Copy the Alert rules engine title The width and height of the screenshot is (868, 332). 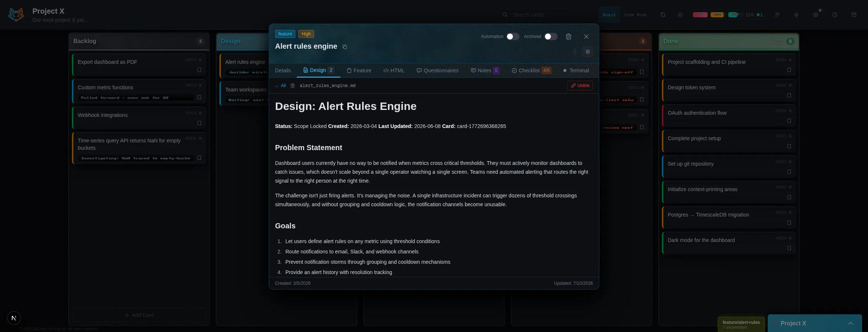(345, 47)
